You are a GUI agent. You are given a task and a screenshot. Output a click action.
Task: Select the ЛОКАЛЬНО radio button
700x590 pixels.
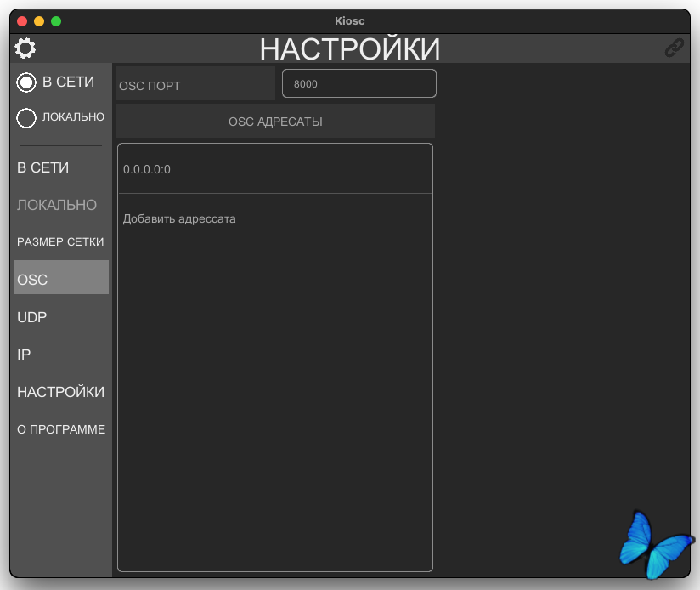point(26,117)
